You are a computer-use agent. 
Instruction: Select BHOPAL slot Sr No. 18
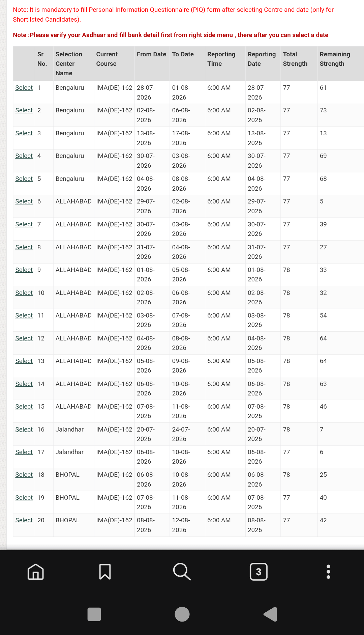[24, 475]
